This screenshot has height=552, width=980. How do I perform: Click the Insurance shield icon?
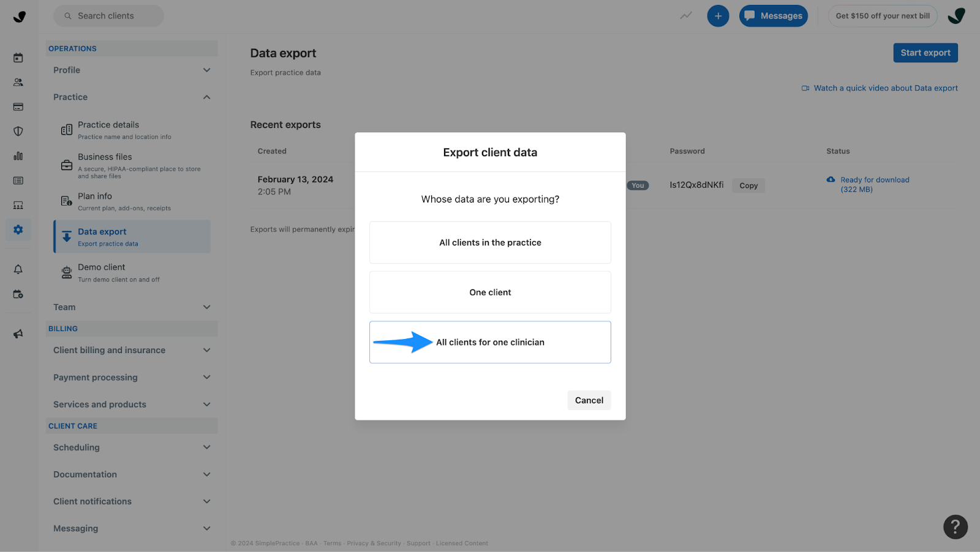tap(18, 131)
